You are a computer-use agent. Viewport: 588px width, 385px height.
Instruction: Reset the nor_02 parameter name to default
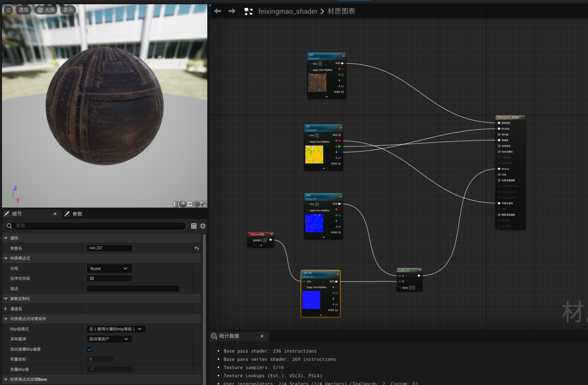(x=197, y=248)
